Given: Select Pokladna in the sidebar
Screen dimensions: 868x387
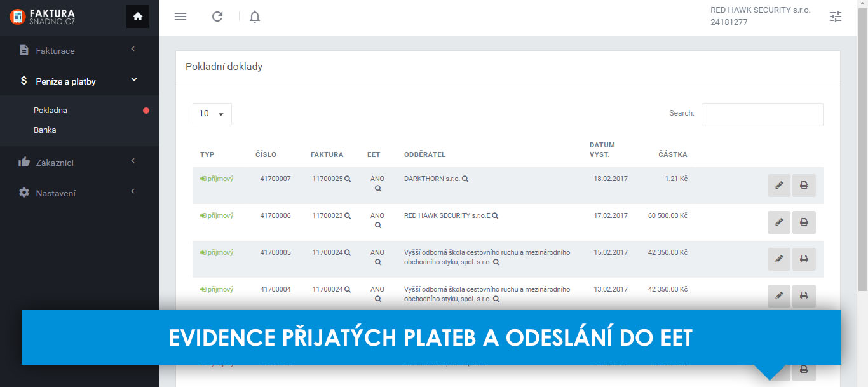Looking at the screenshot, I should [50, 111].
